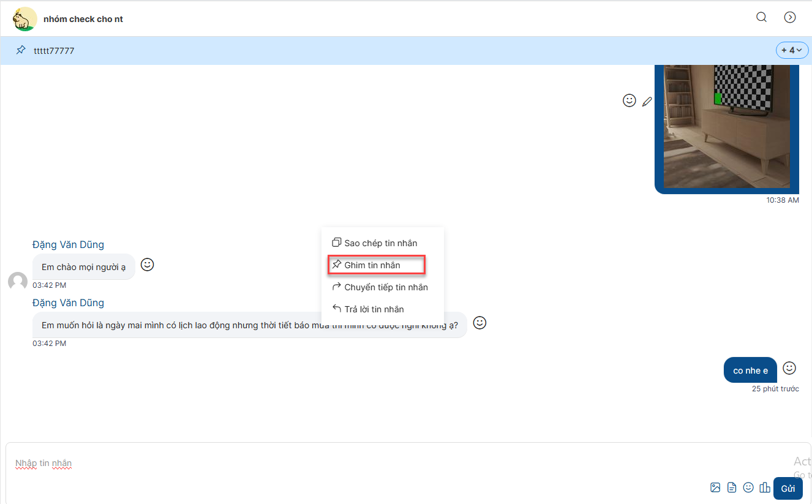React to the "Em chào mọi người ạ" message

point(147,265)
